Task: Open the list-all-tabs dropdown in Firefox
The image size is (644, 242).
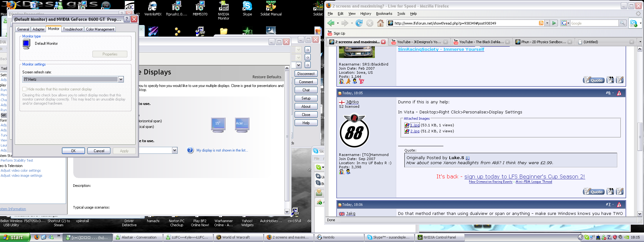Action: coord(640,42)
